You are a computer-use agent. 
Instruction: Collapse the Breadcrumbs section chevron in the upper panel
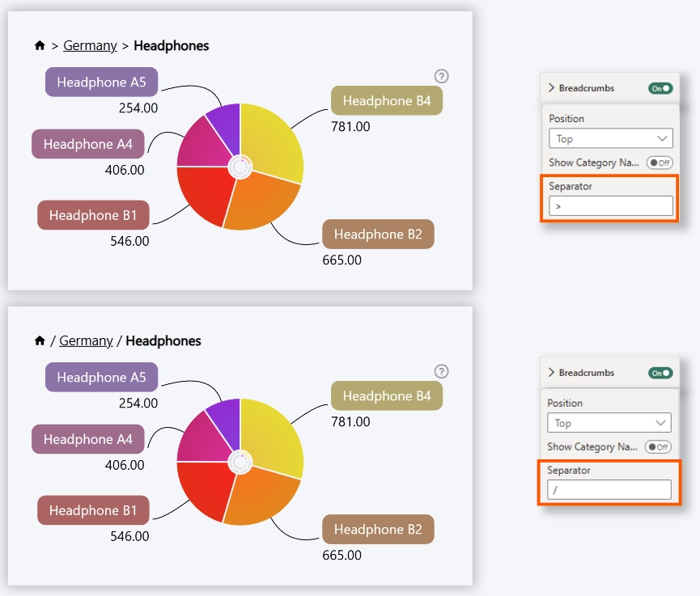point(552,88)
